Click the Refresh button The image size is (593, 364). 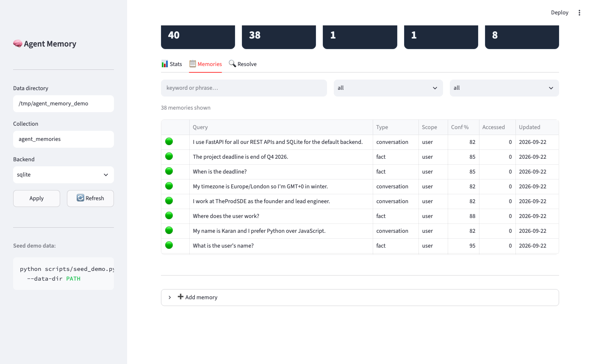90,198
